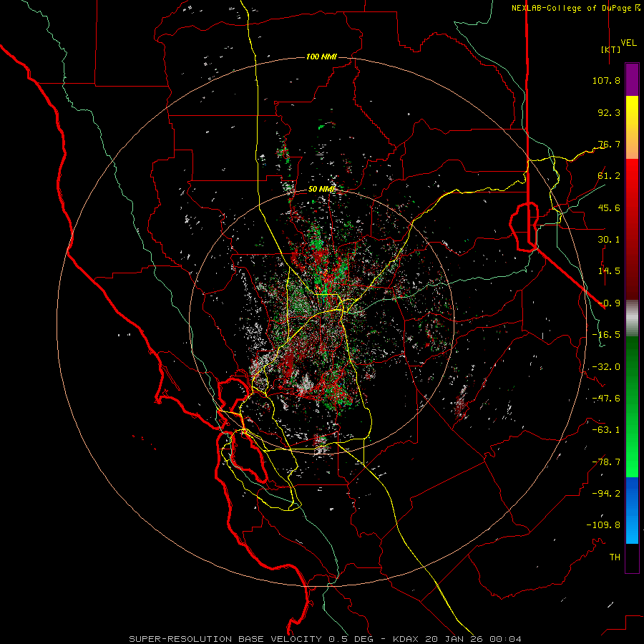The image size is (644, 644).
Task: Click the blue segment of velocity color bar
Action: 632,510
